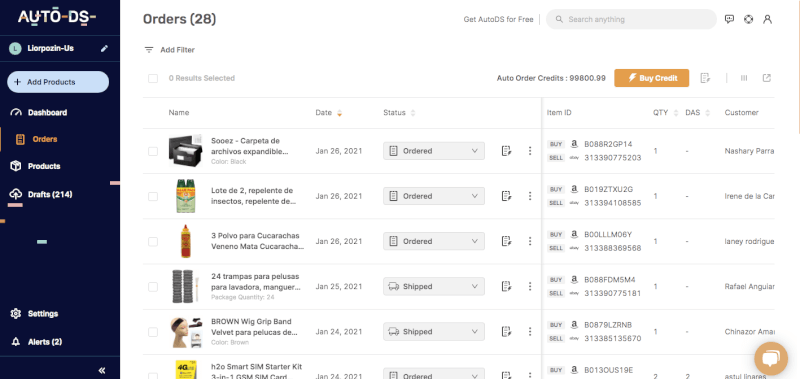Open the chat messages icon in header

tap(730, 19)
